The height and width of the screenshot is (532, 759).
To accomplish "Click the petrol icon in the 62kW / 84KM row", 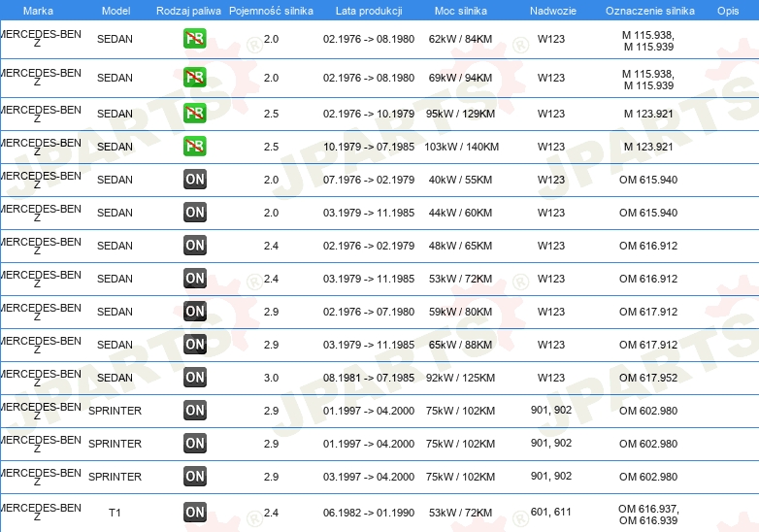I will (195, 39).
